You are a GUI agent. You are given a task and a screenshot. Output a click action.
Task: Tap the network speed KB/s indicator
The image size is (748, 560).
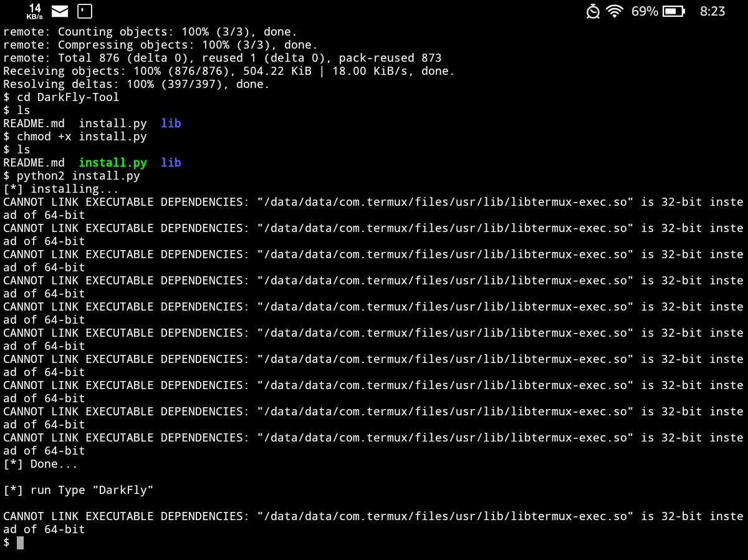tap(35, 11)
